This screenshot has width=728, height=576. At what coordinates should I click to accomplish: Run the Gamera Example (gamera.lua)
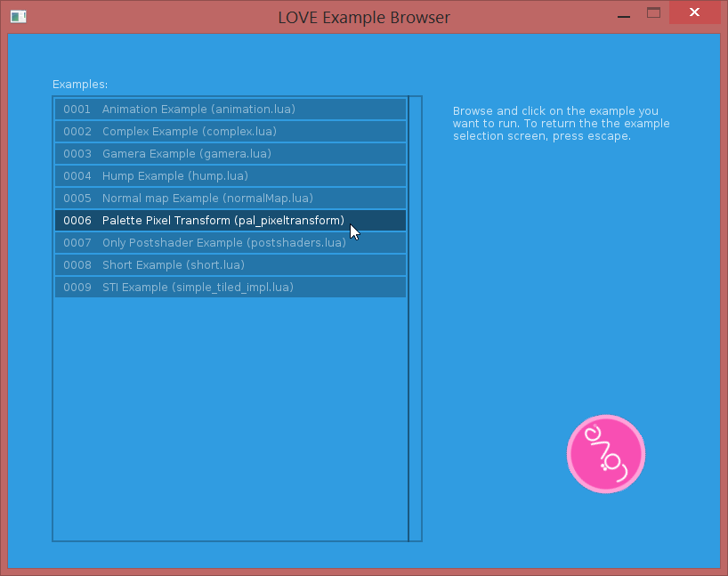(x=231, y=154)
